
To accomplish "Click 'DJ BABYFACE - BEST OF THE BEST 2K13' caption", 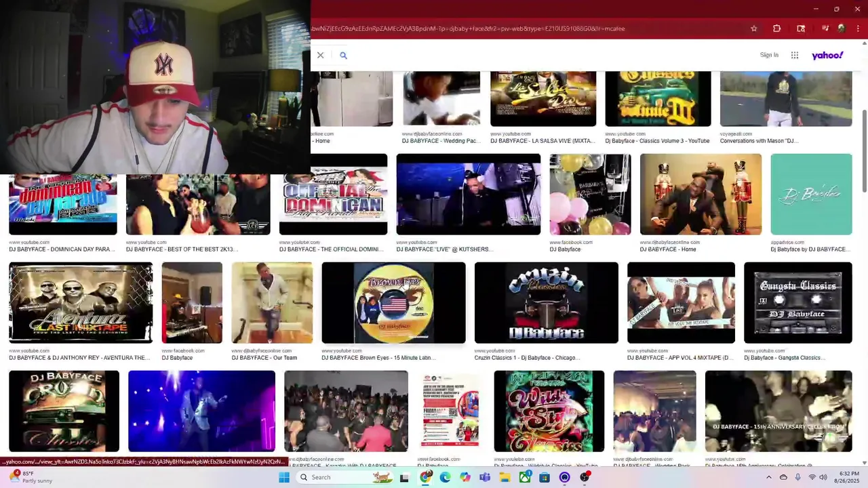I will click(182, 249).
